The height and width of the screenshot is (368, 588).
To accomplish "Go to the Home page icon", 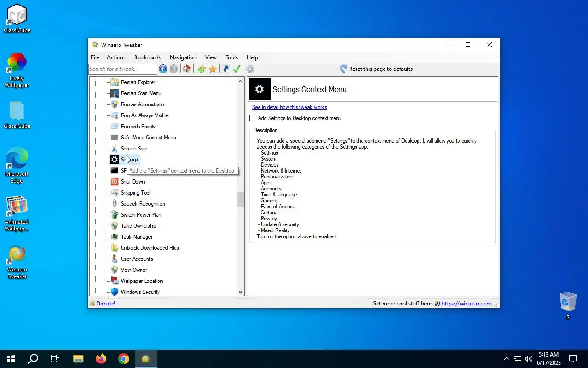I will click(x=187, y=69).
